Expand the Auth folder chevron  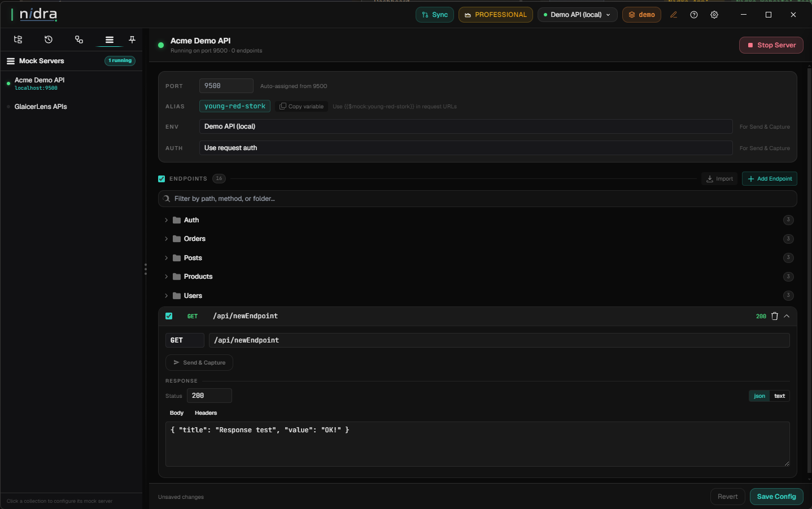coord(166,220)
